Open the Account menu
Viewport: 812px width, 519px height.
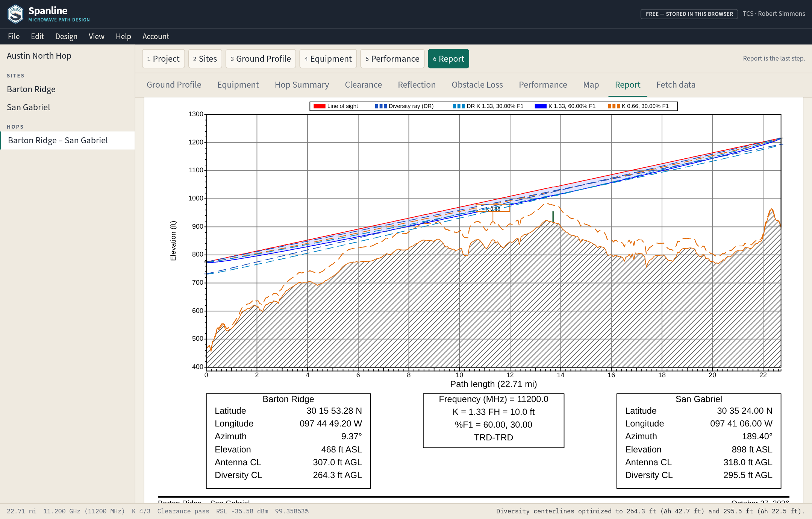click(156, 36)
